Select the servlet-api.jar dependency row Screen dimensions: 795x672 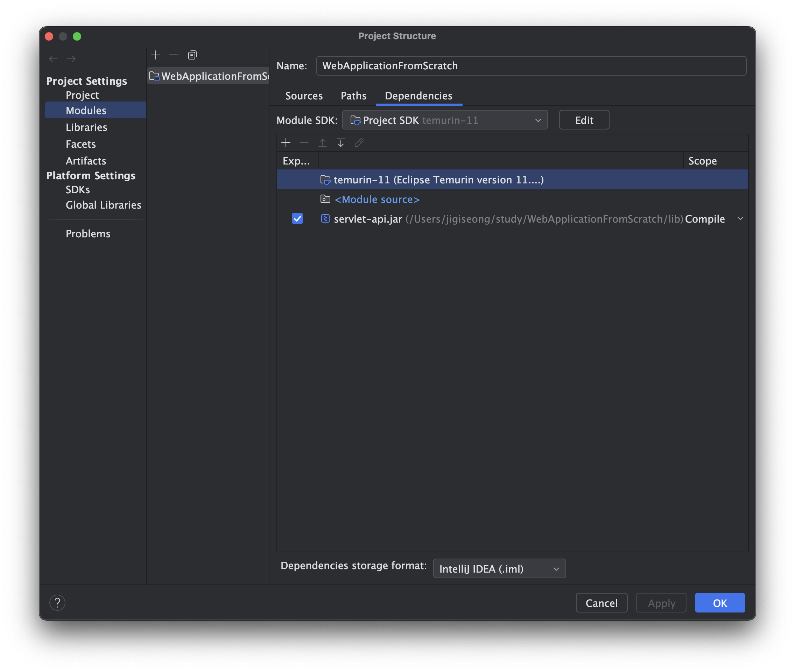point(512,219)
